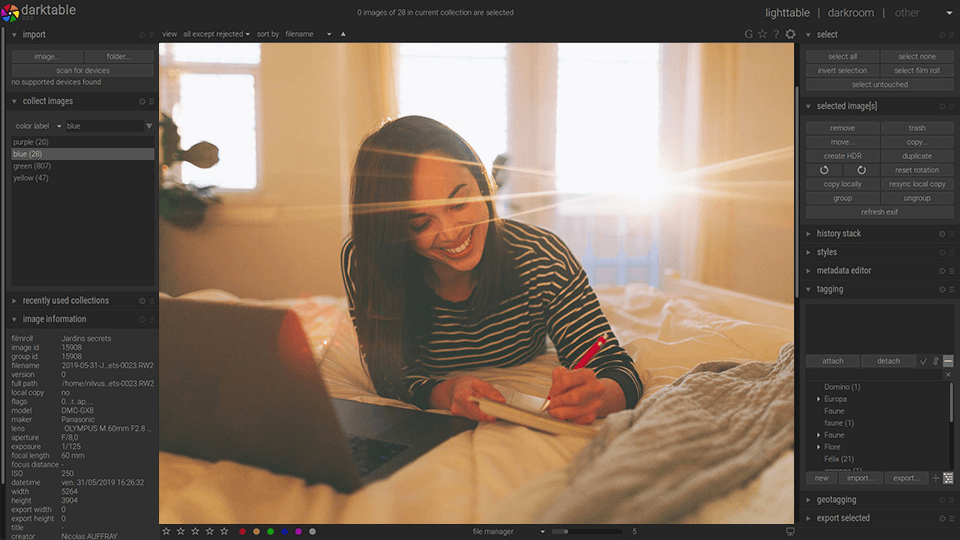Viewport: 960px width, 540px height.
Task: Rotate selected image counter-clockwise
Action: pos(824,170)
